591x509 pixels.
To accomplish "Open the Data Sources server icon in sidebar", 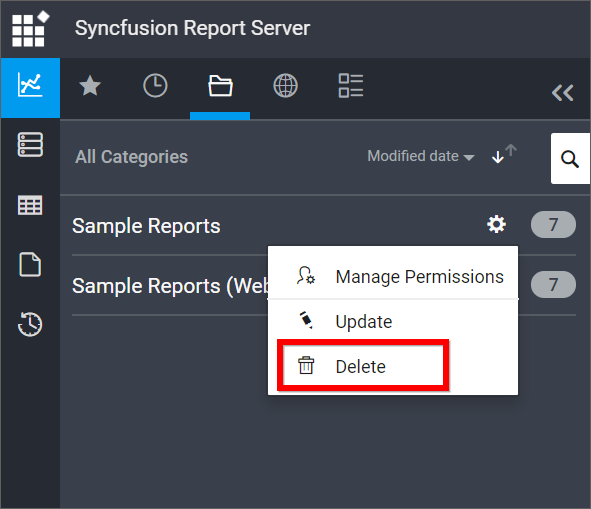I will coord(30,144).
